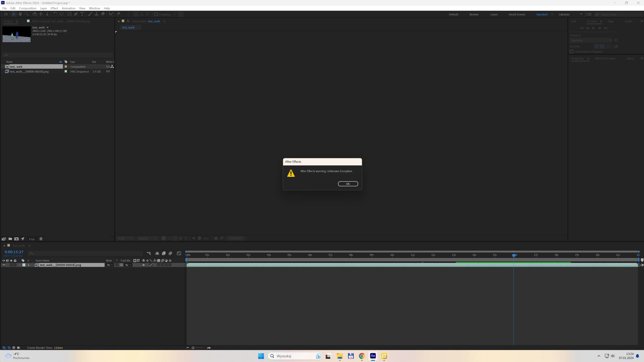Pick the Eraser tool
Screen dimensions: 644x362
coord(103,14)
